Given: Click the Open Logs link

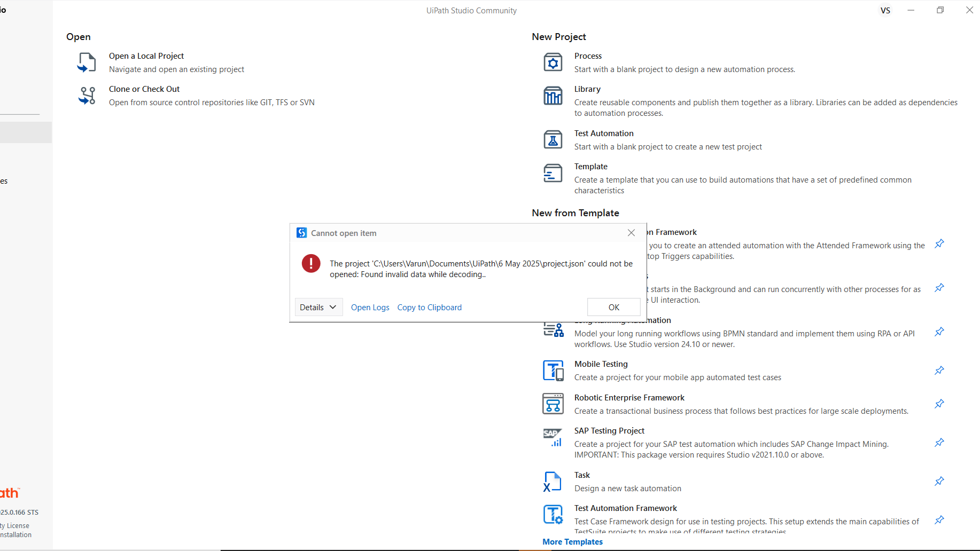Looking at the screenshot, I should click(370, 308).
